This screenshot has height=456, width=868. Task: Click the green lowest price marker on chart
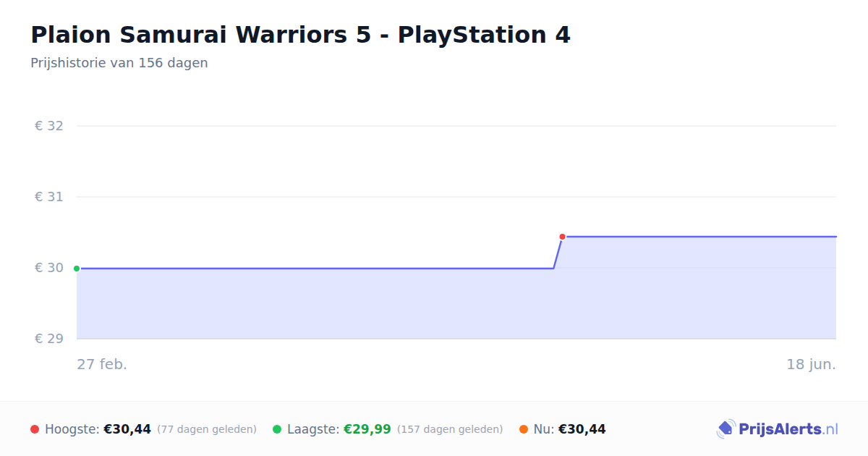click(77, 269)
